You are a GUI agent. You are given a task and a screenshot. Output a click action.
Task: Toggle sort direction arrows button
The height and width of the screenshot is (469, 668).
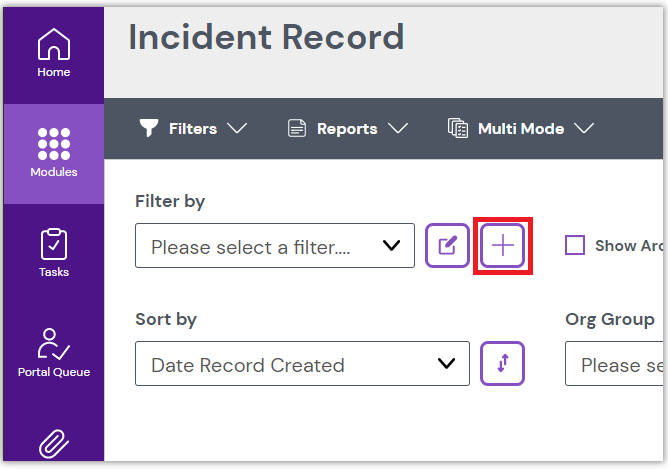coord(502,364)
